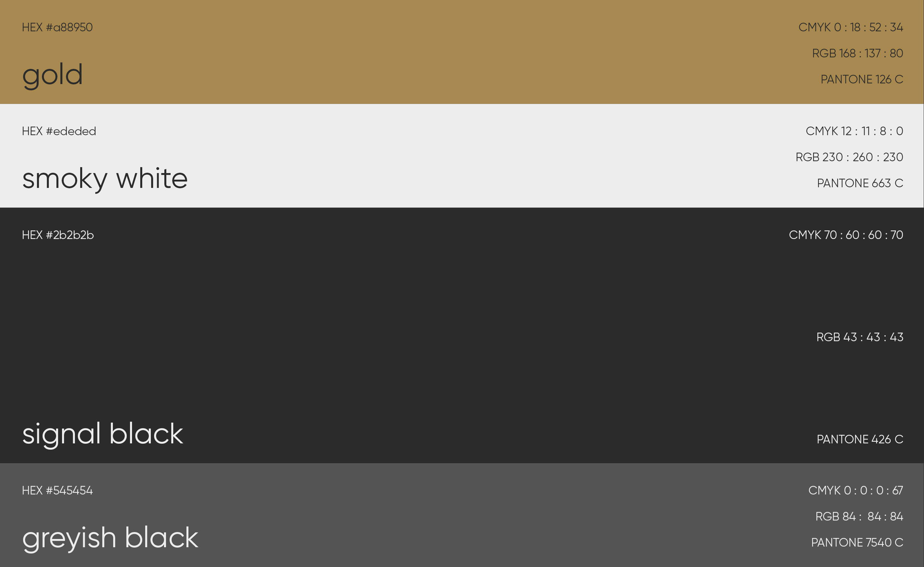Click the CMYK 12 : 11 : 8 : 0 text
This screenshot has height=567, width=924.
point(854,131)
